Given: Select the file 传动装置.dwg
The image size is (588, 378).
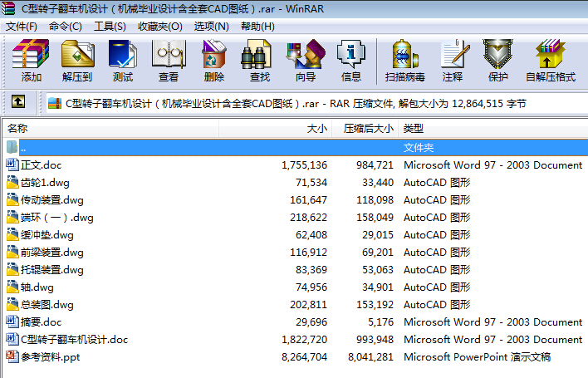Looking at the screenshot, I should click(x=51, y=200).
